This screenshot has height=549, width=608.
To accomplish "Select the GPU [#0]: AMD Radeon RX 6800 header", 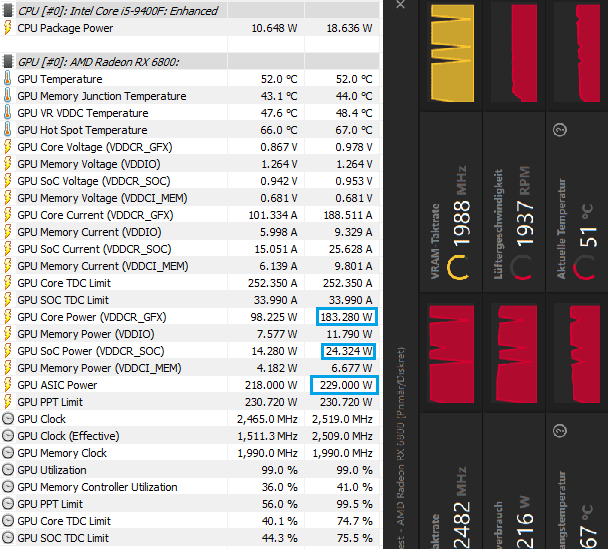I will 98,62.
